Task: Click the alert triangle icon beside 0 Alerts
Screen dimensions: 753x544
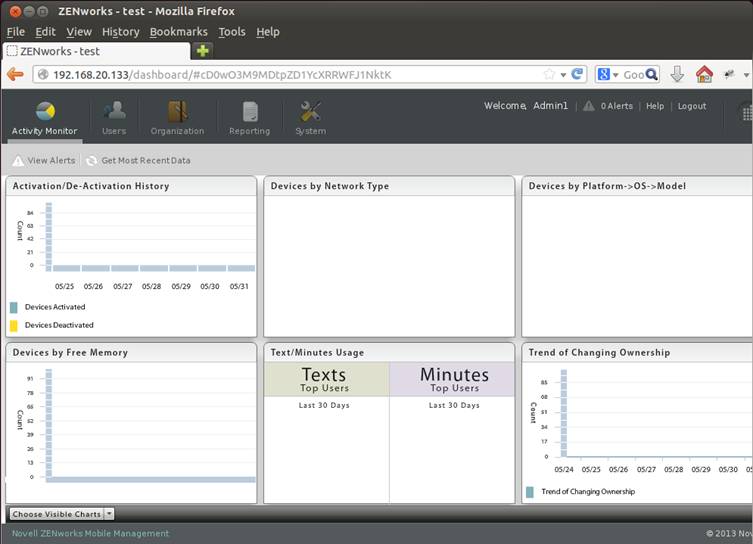Action: pos(589,106)
